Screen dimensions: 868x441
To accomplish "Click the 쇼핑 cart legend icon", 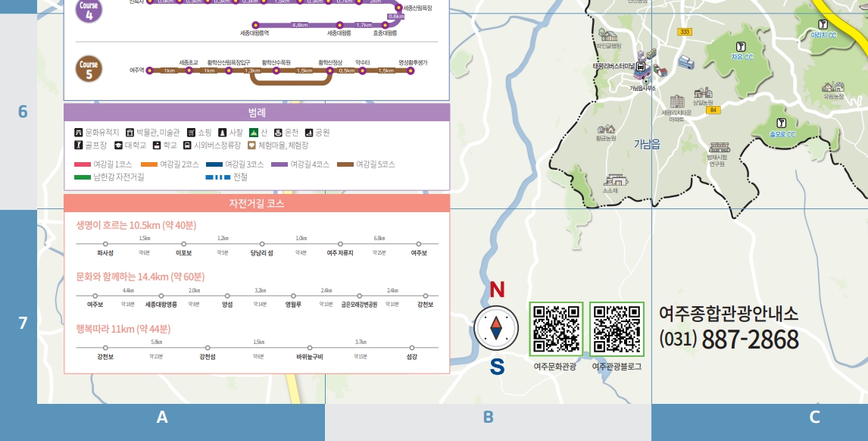I will coord(191,133).
